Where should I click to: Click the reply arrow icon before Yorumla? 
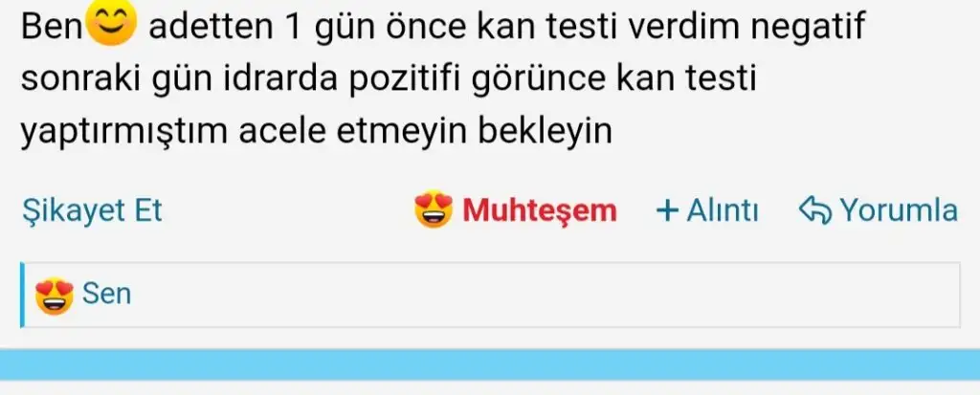815,210
